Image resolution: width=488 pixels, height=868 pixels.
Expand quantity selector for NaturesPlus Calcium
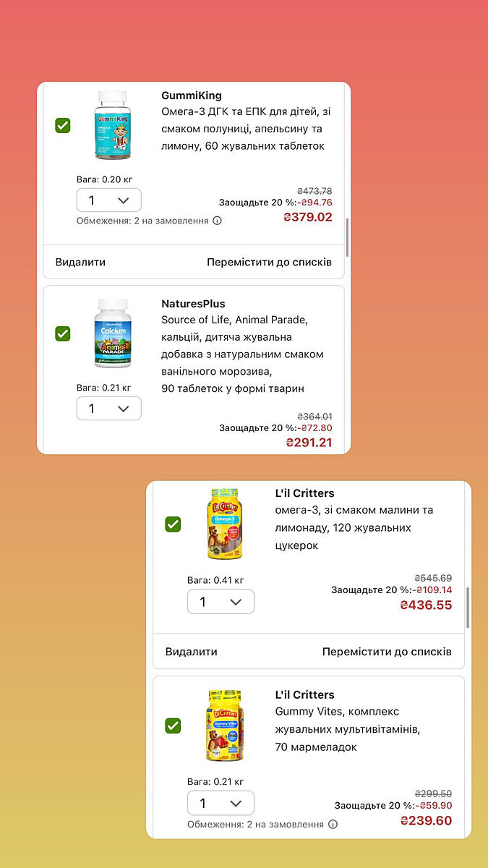coord(108,409)
